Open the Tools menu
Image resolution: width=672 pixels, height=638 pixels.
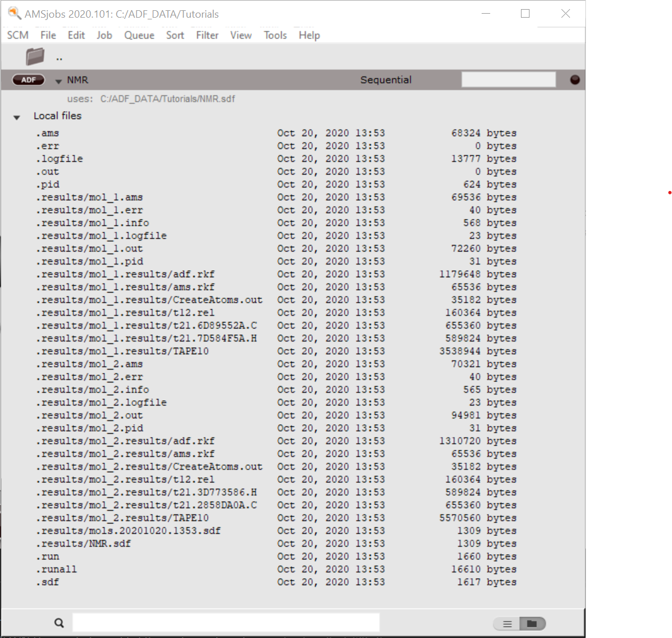[275, 35]
